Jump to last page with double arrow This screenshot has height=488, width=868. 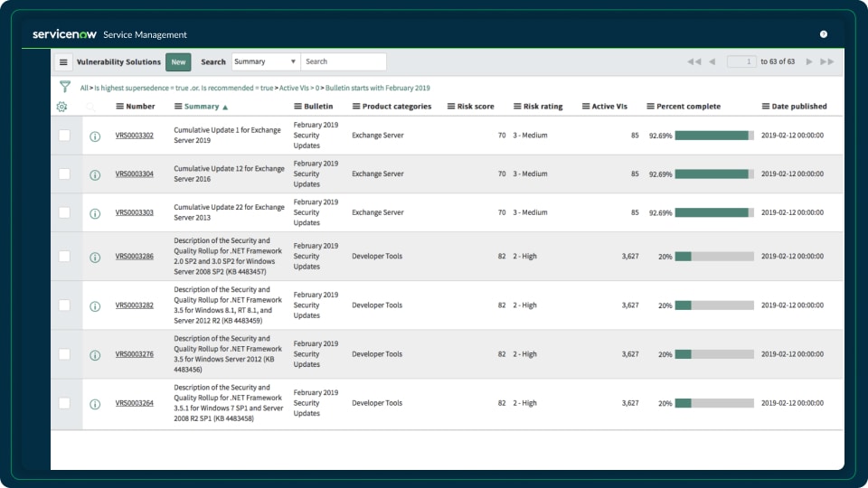[827, 61]
